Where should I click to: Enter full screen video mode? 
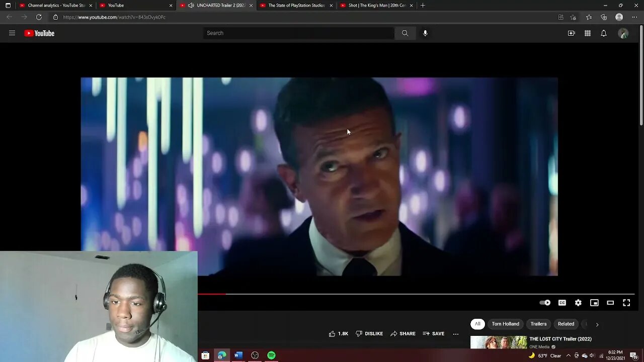coord(626,303)
